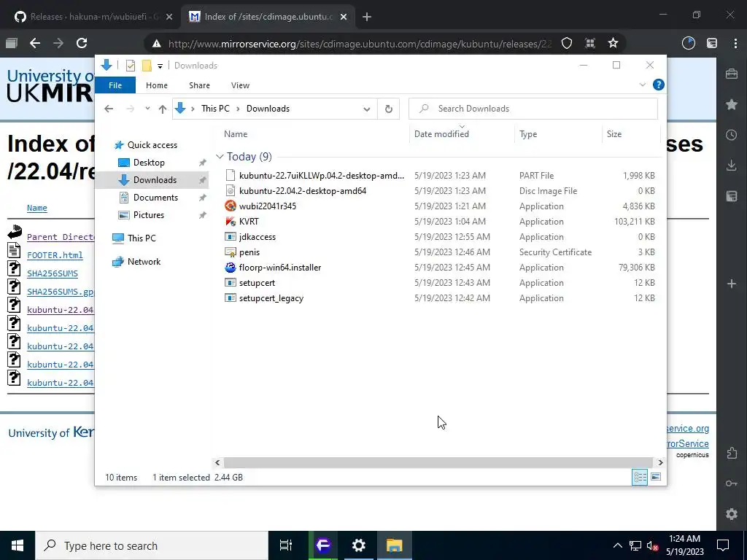Click new folder icon in Explorer title bar
The image size is (747, 560).
[147, 66]
